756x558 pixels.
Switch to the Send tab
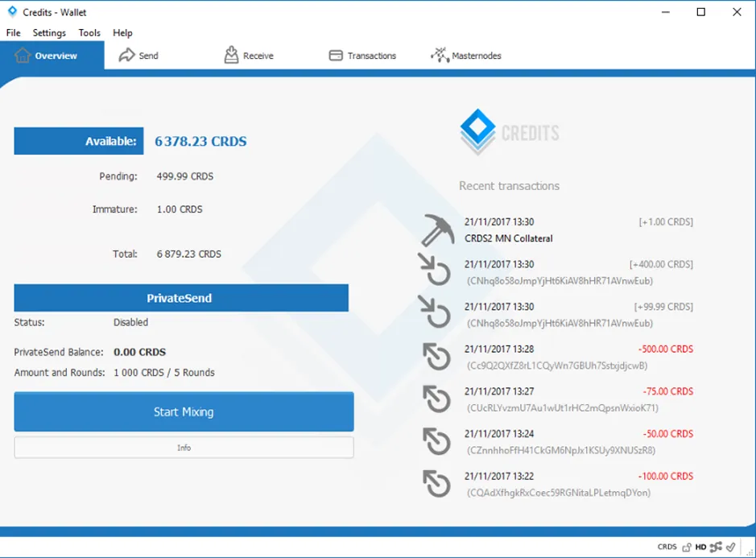[x=138, y=56]
